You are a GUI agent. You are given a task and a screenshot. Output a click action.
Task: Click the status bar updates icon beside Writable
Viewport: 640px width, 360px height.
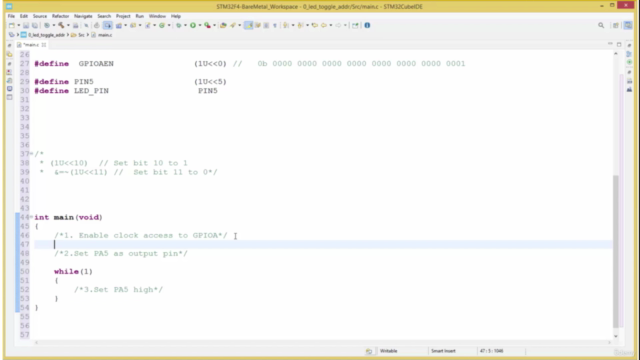point(369,351)
